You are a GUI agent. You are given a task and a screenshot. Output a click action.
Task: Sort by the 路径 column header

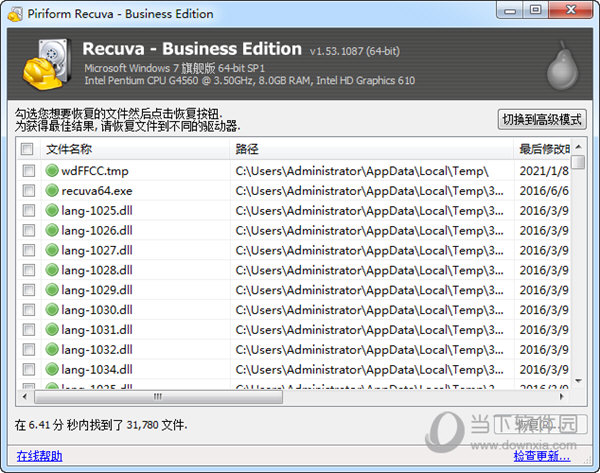pyautogui.click(x=372, y=149)
